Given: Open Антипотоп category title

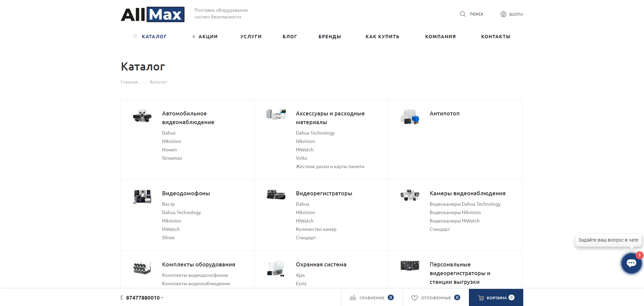Looking at the screenshot, I should click(444, 113).
